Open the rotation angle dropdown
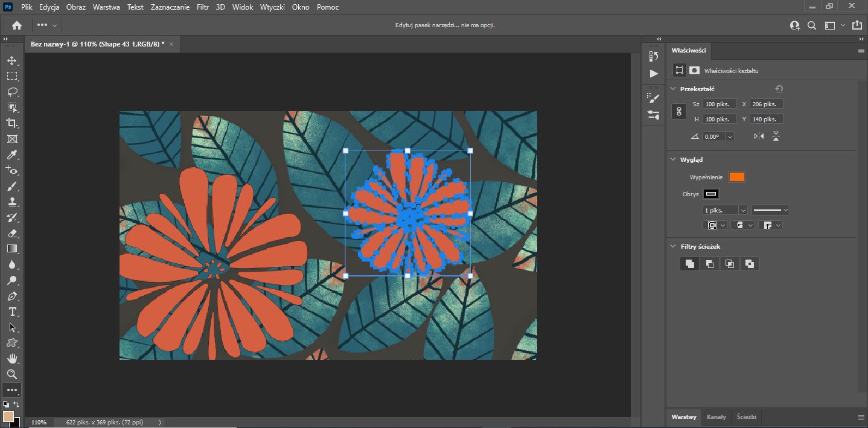Screen dimensions: 868x428 pyautogui.click(x=730, y=137)
